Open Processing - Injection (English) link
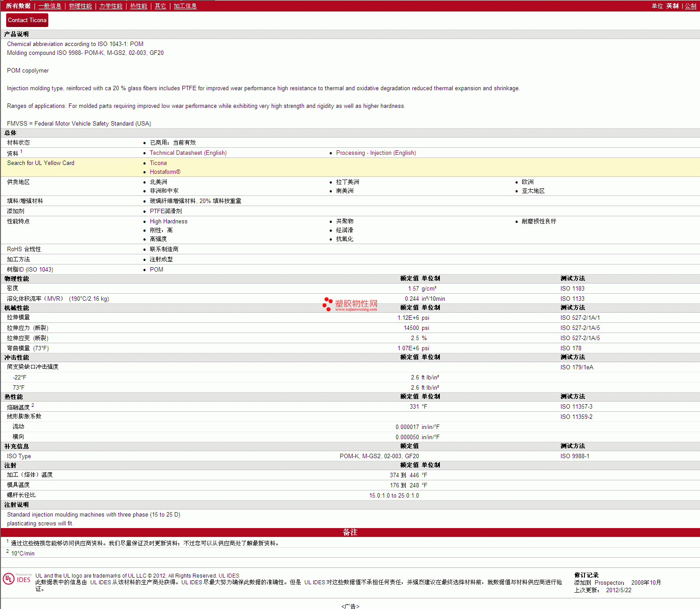This screenshot has width=700, height=609. tap(376, 153)
